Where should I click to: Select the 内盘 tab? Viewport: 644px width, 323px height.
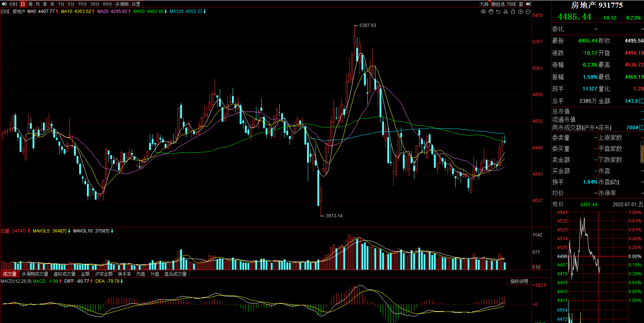point(141,274)
